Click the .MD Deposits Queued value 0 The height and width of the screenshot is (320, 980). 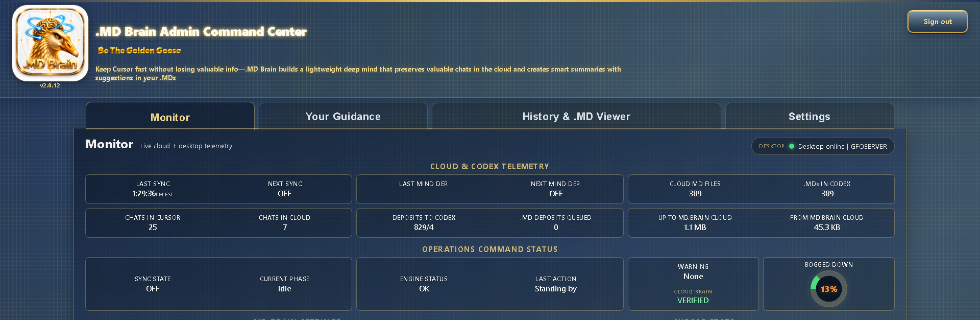tap(556, 227)
